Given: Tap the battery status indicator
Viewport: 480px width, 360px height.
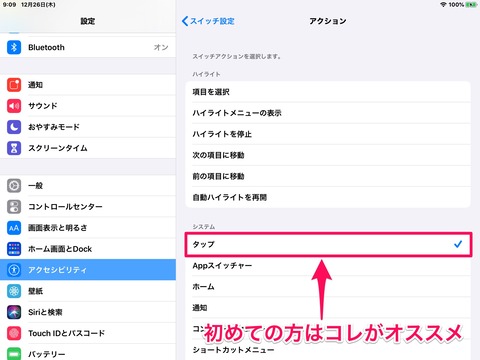Looking at the screenshot, I should 471,5.
